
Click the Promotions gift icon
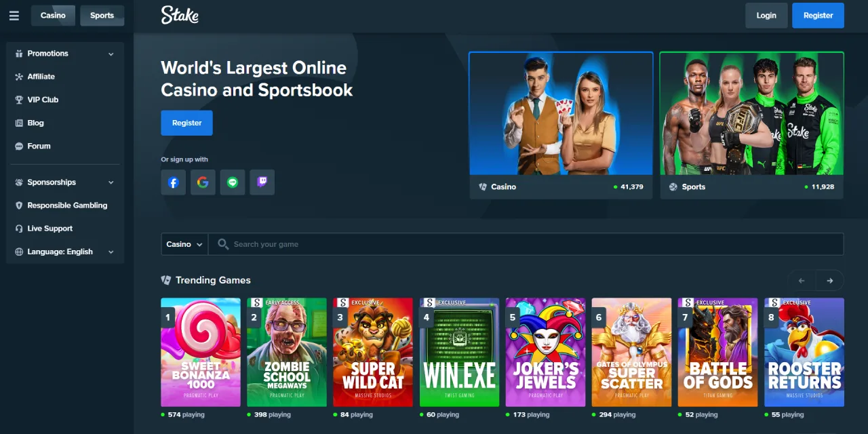point(19,54)
